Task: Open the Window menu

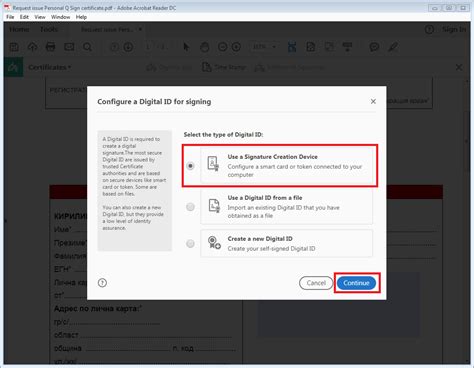Action: (60, 17)
